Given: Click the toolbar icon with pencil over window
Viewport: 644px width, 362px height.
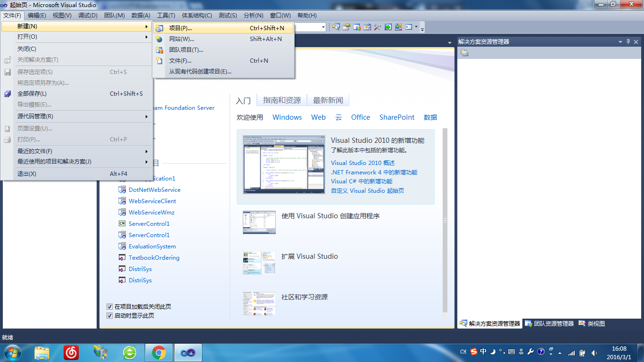Looking at the screenshot, I should [367, 27].
